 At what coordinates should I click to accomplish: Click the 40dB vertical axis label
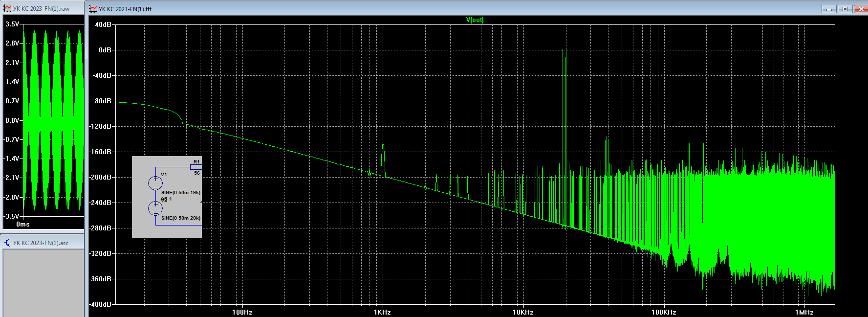point(103,24)
